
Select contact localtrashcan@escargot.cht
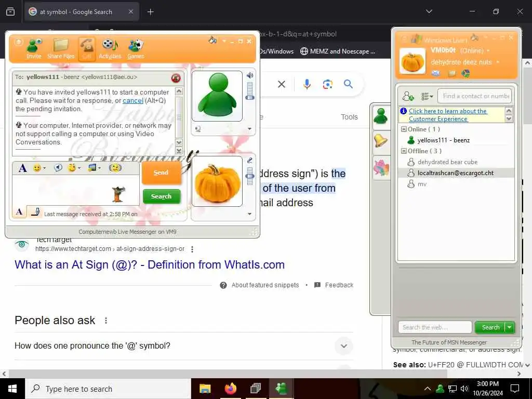[455, 173]
